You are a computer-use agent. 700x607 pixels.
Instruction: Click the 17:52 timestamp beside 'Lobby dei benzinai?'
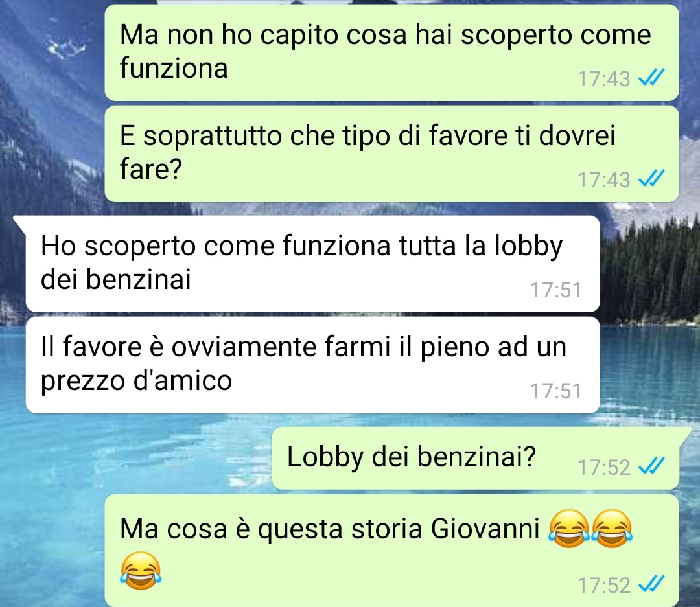coord(603,467)
